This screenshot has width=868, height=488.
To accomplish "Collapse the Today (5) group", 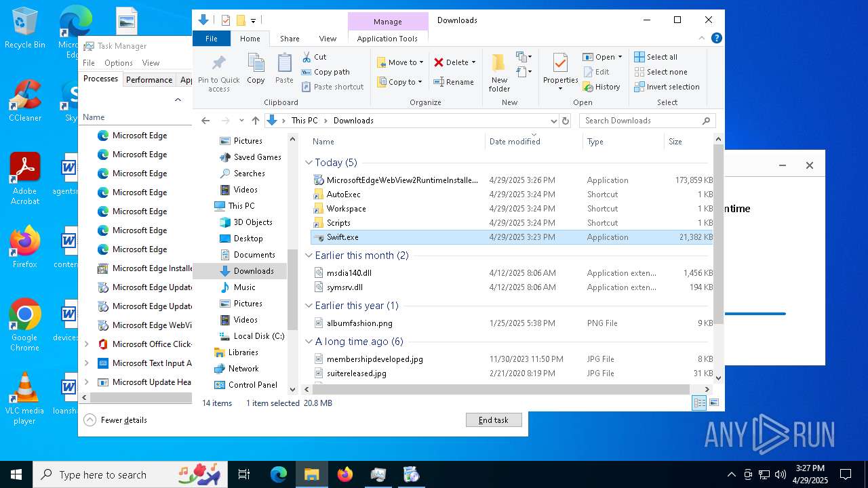I will 309,163.
